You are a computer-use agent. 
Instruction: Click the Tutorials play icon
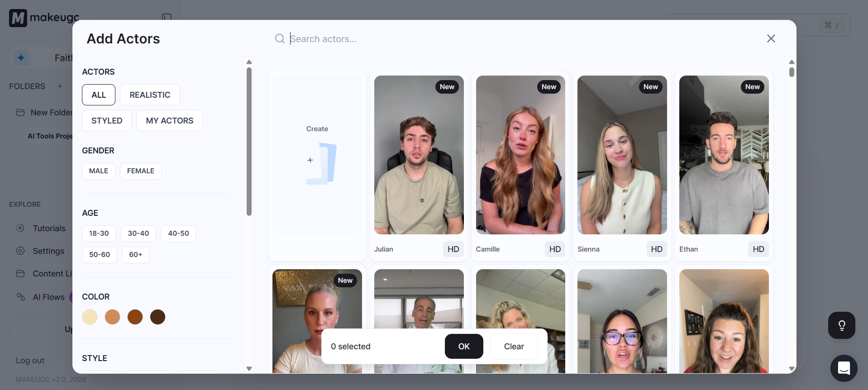point(20,228)
